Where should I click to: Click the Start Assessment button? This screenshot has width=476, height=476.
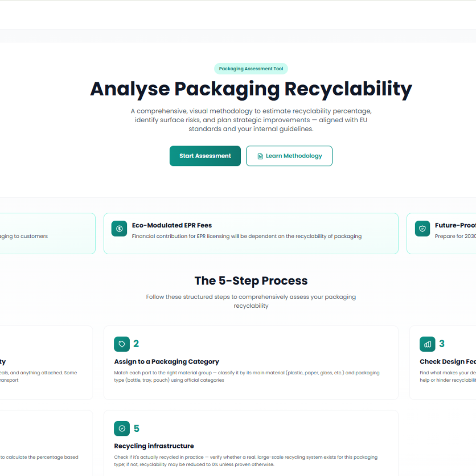205,156
